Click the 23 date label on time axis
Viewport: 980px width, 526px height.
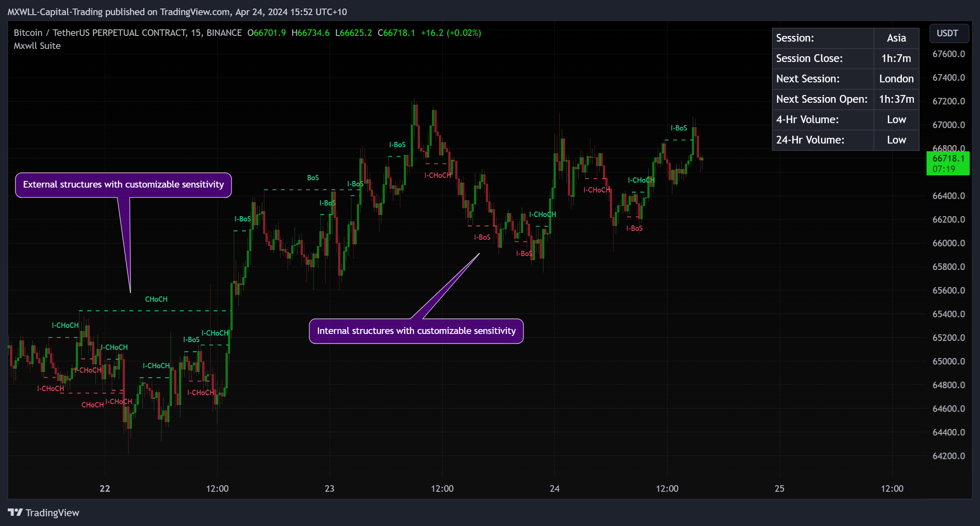(x=329, y=488)
